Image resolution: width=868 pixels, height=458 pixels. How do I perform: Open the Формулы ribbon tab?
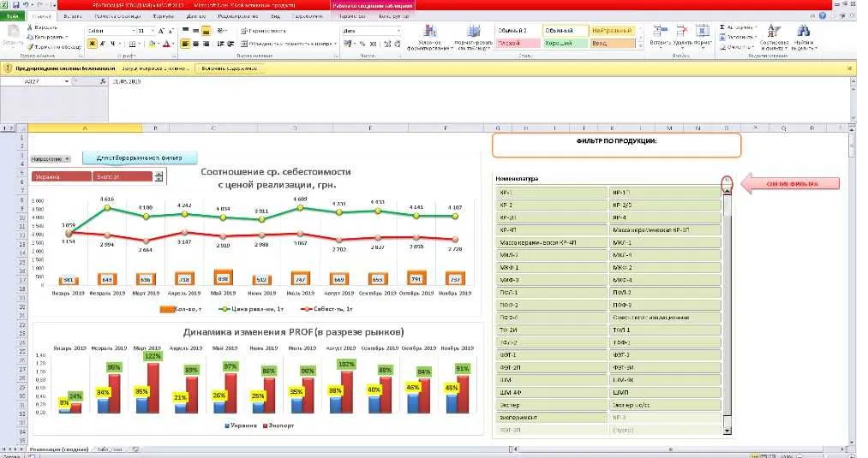click(163, 16)
